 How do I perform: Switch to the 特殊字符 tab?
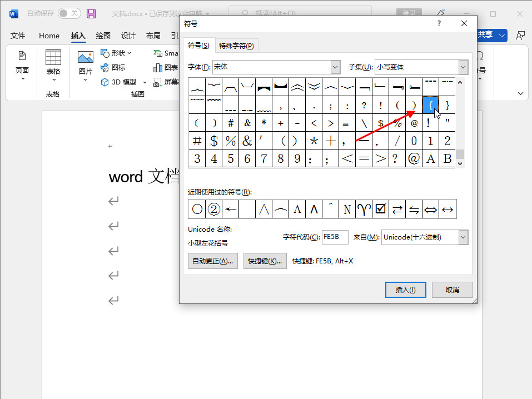[x=236, y=46]
